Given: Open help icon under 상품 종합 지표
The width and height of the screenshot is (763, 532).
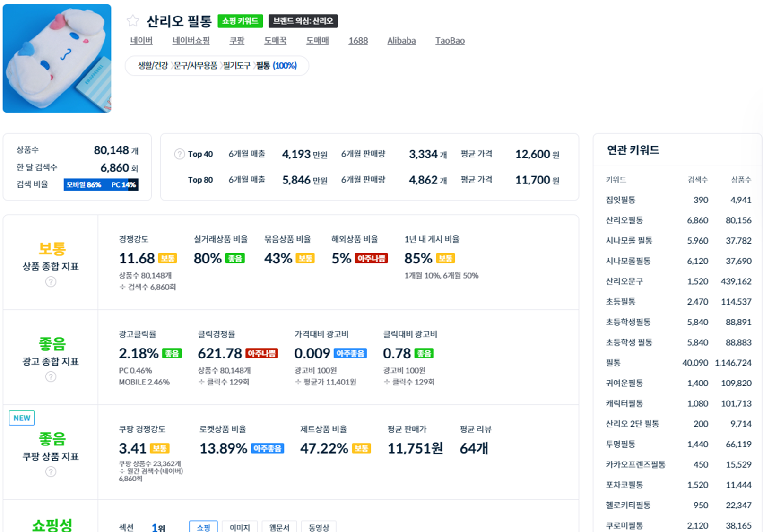Looking at the screenshot, I should click(51, 282).
